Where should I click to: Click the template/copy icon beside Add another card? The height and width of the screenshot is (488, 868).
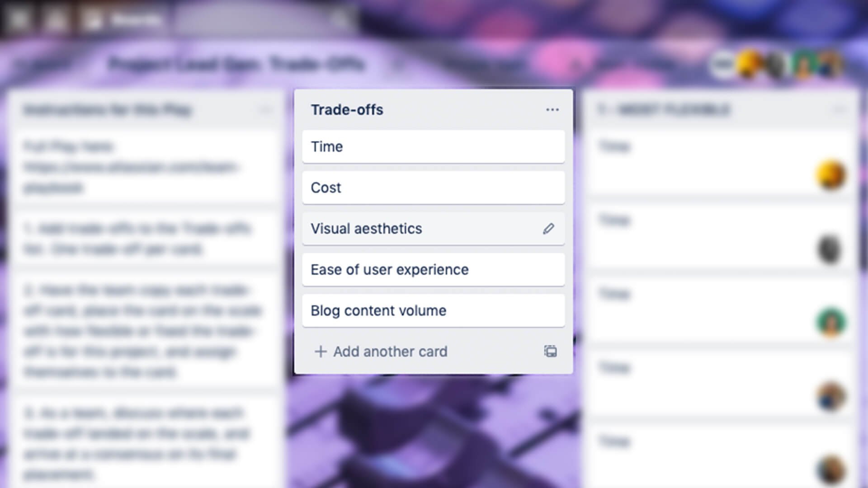[x=549, y=351]
